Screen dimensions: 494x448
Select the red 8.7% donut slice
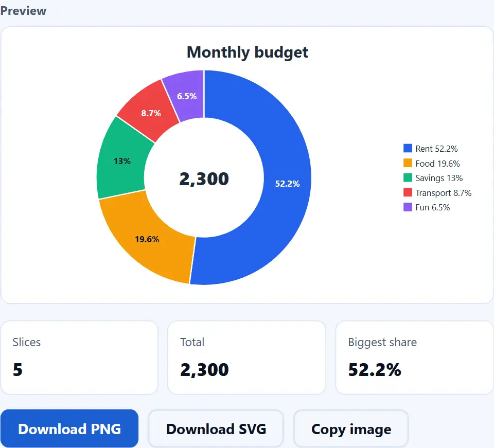coord(151,113)
